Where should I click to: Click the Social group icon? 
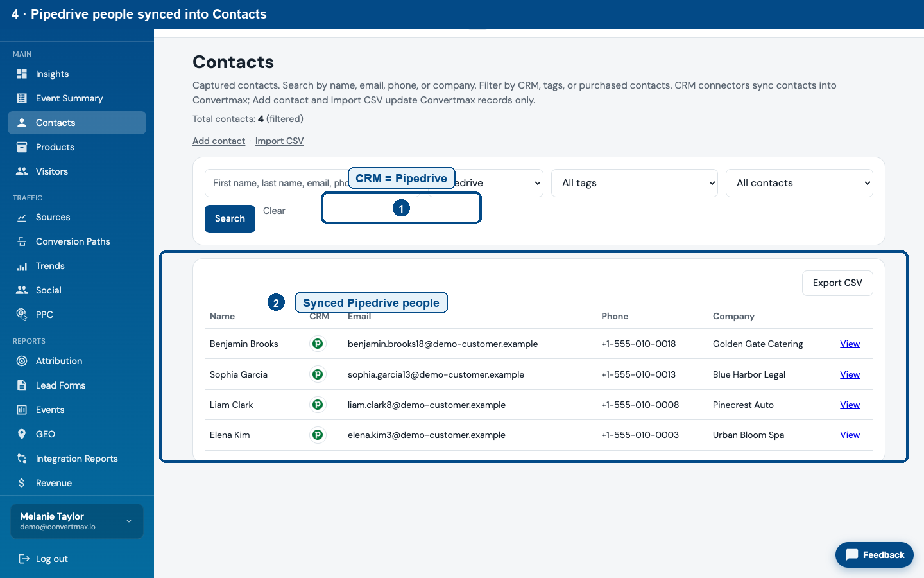(22, 290)
